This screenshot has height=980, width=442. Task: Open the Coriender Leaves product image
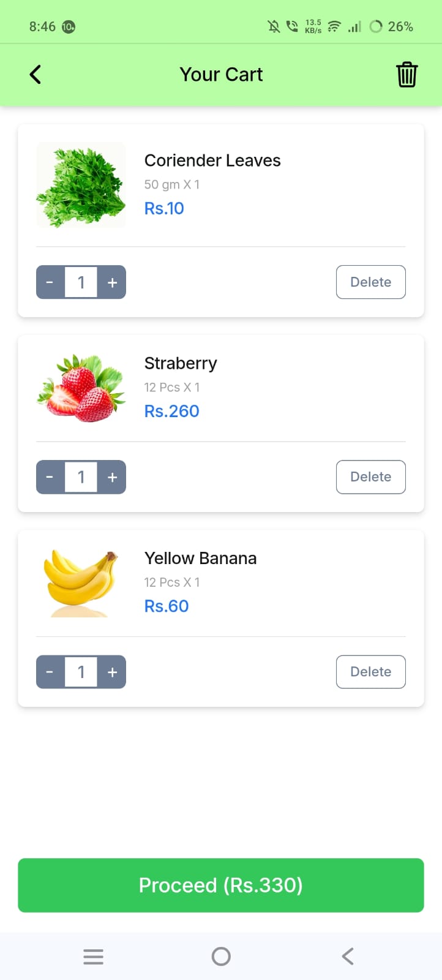click(81, 186)
